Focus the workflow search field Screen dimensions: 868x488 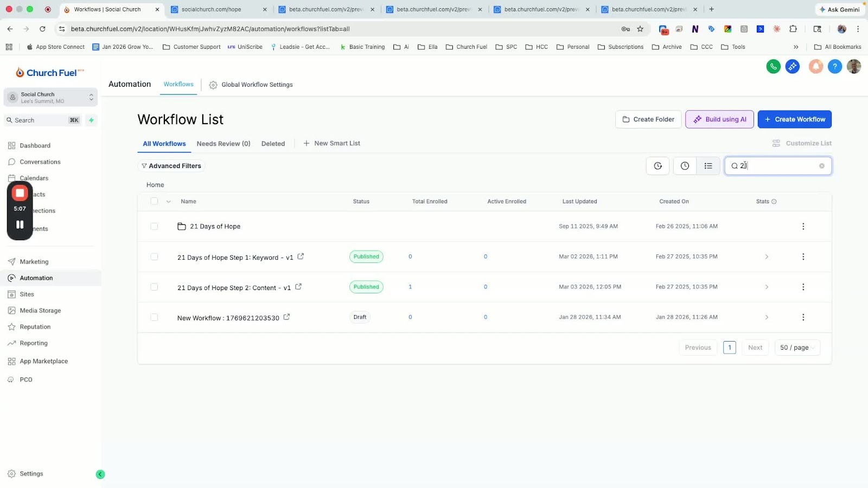pos(778,166)
